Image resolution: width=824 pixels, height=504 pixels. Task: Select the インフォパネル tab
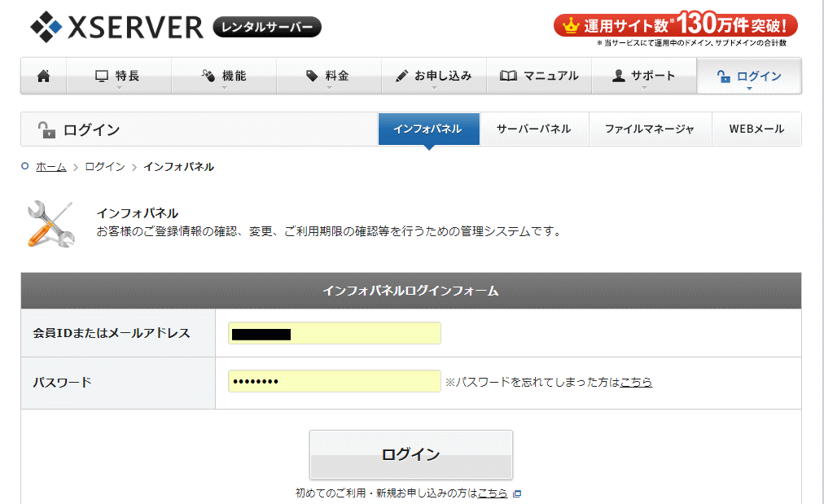(429, 129)
